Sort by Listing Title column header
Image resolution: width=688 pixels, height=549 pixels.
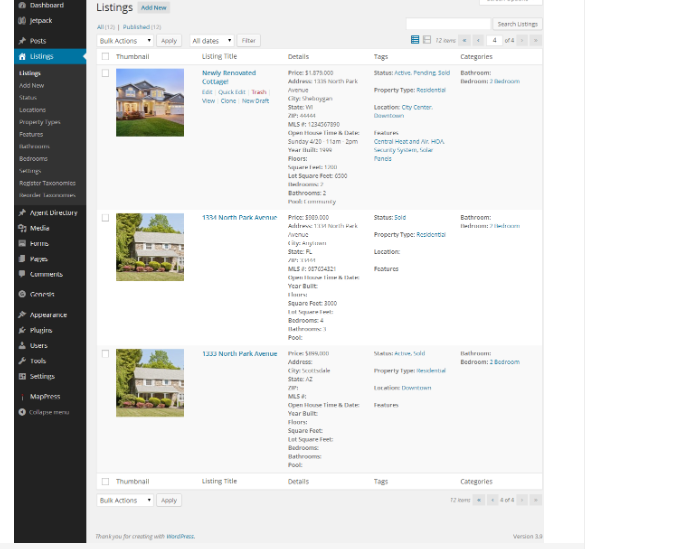point(219,56)
